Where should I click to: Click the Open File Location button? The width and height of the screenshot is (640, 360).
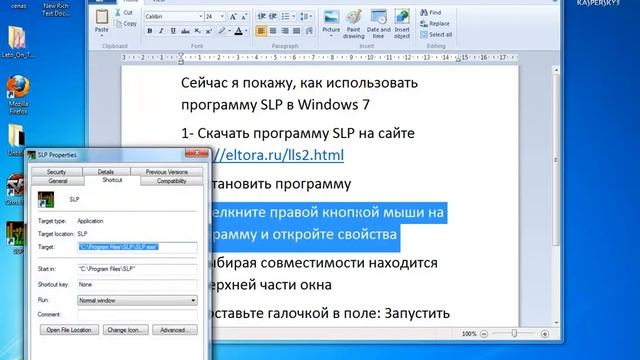pyautogui.click(x=69, y=330)
